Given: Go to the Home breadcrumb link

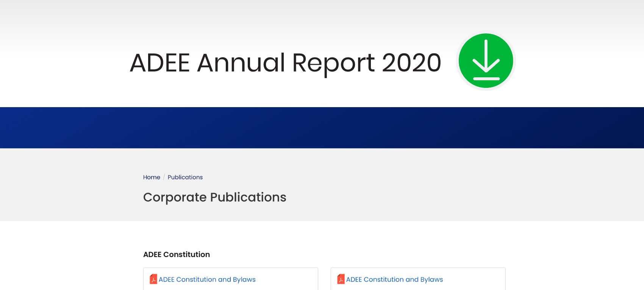Looking at the screenshot, I should [152, 177].
